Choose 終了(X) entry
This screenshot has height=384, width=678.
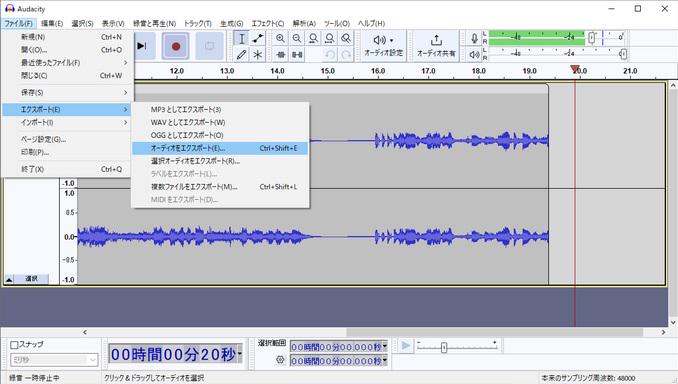click(x=67, y=169)
